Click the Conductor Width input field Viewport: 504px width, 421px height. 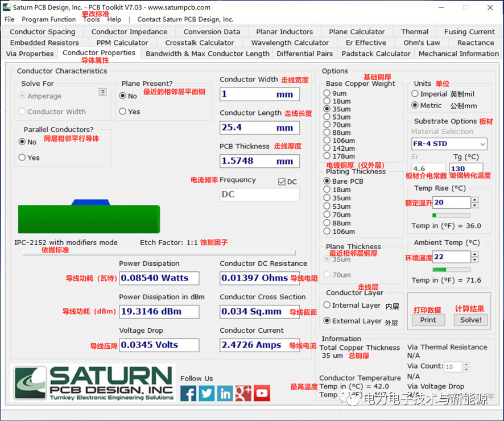(x=260, y=94)
